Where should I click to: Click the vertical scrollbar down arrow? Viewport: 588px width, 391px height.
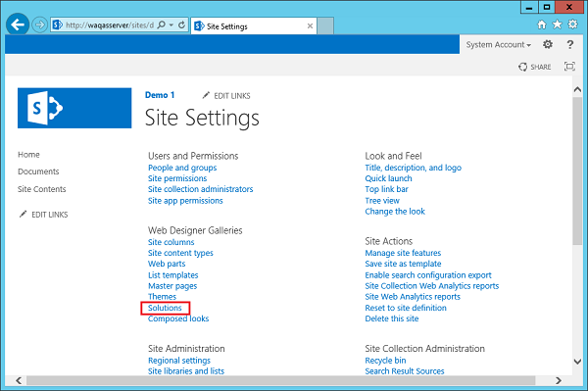point(577,362)
